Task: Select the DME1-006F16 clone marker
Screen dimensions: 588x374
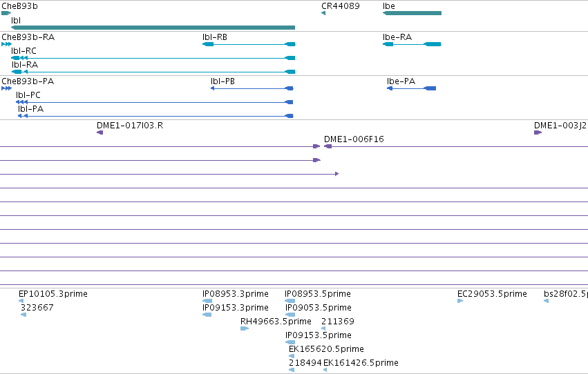Action: [328, 146]
